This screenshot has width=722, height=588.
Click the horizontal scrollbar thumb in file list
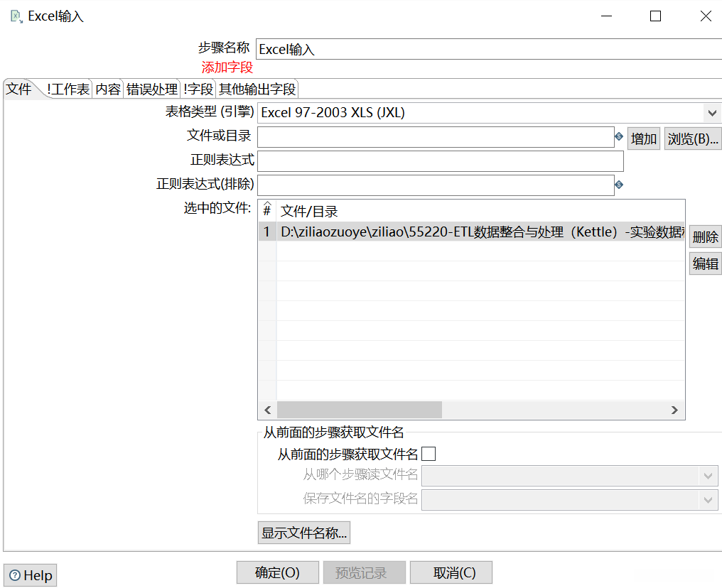click(360, 410)
